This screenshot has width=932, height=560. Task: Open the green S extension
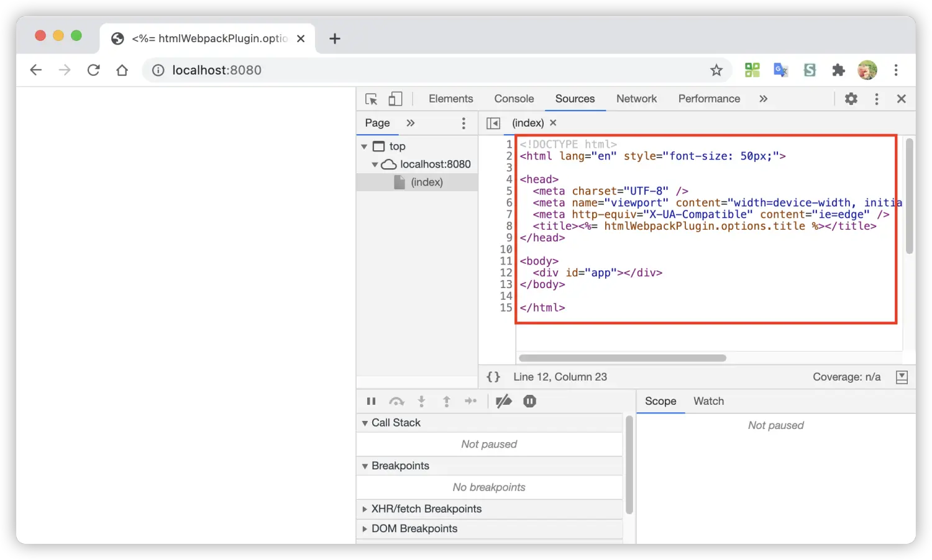(x=810, y=70)
